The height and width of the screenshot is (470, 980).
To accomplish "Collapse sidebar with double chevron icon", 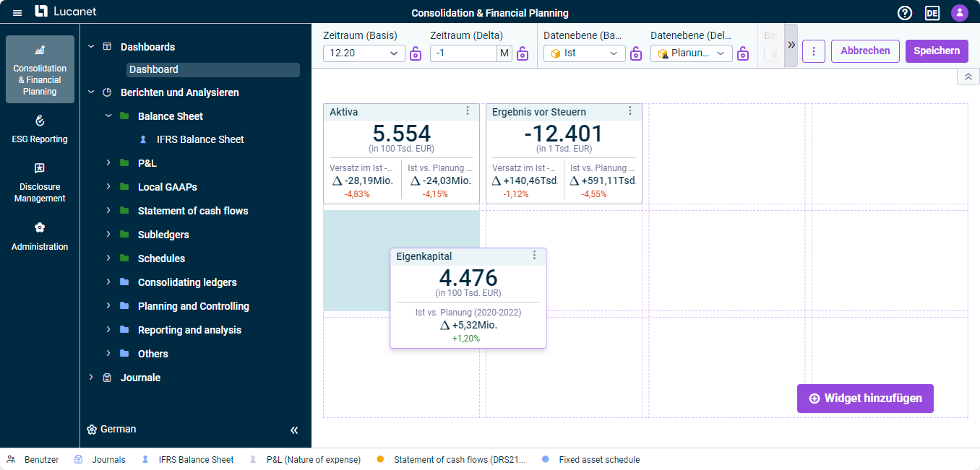I will click(x=294, y=430).
